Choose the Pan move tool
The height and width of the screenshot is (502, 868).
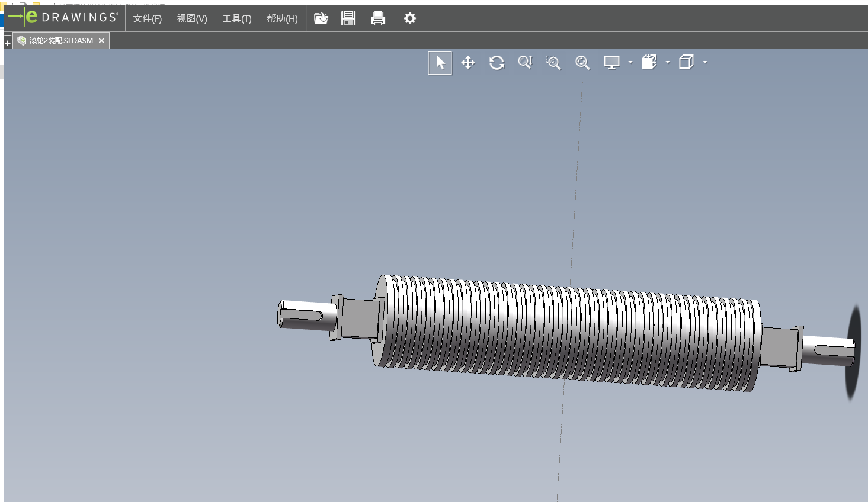[x=468, y=63]
